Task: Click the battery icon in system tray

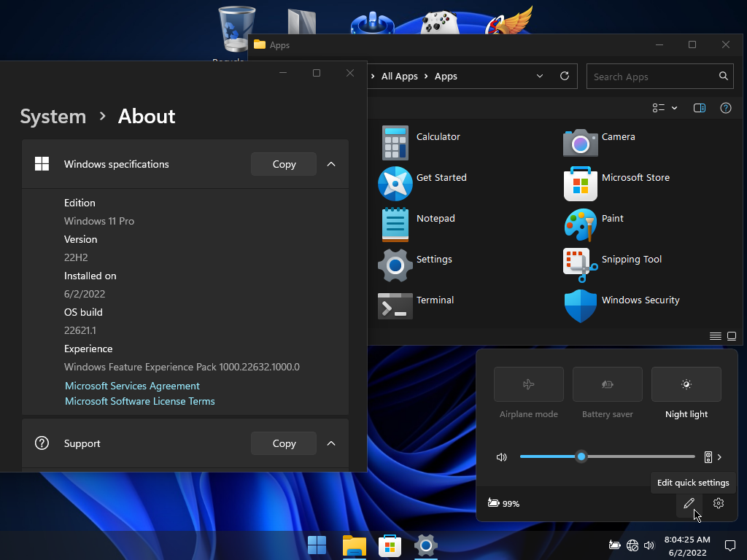Action: click(x=614, y=545)
